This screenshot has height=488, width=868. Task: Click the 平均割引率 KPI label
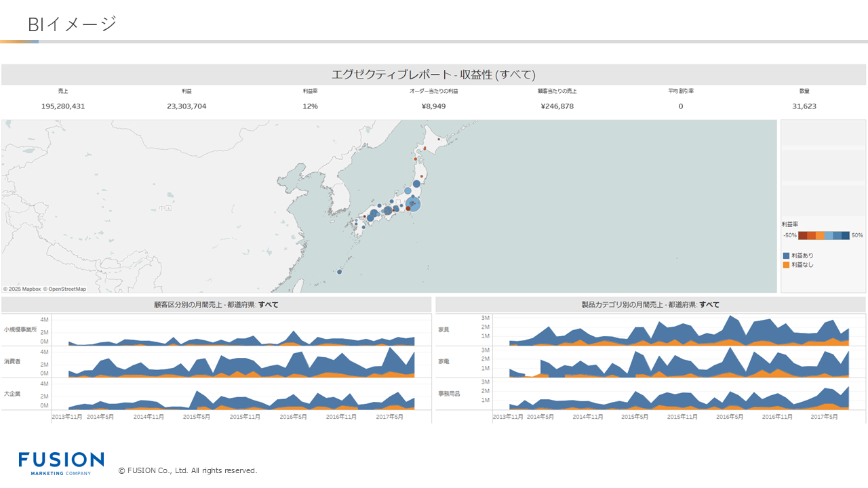point(681,91)
